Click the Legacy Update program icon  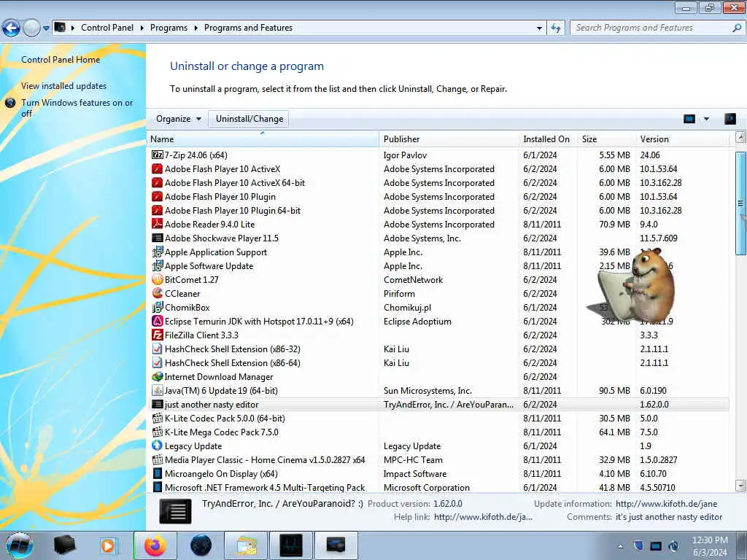[158, 446]
